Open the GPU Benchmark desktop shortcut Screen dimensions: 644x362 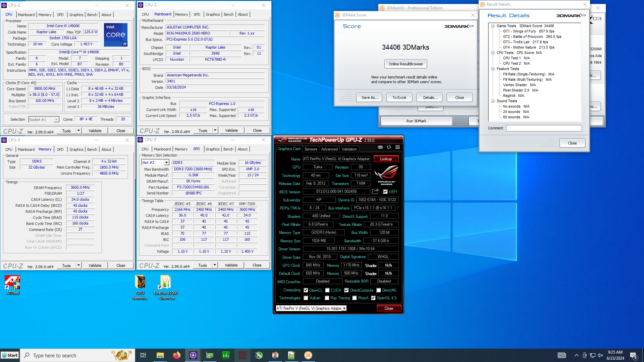point(140,288)
